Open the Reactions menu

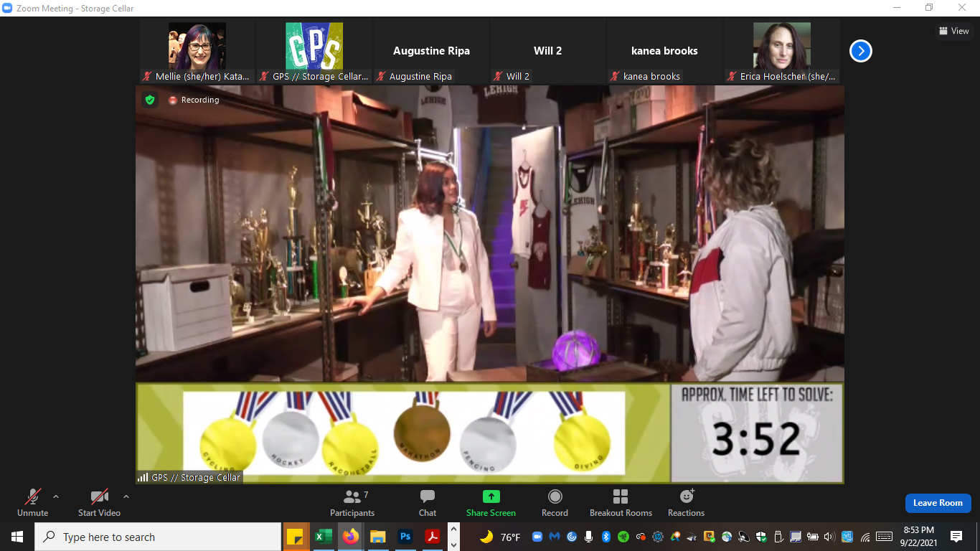(x=686, y=502)
